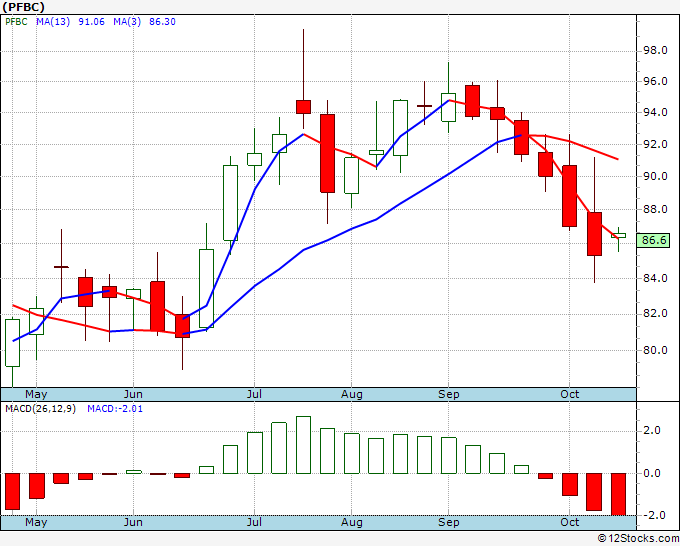Click Jul on the MACD panel time axis
This screenshot has height=546, width=680.
tap(254, 522)
